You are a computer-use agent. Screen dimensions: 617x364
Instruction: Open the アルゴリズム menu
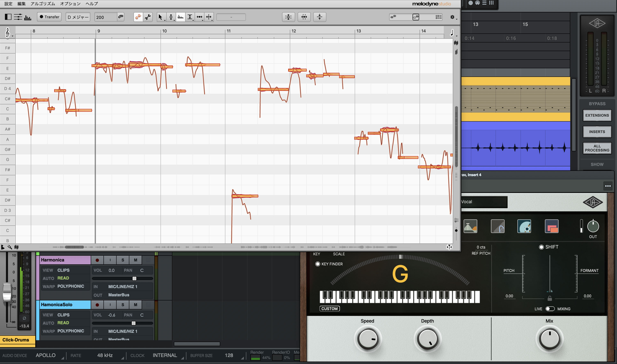43,4
